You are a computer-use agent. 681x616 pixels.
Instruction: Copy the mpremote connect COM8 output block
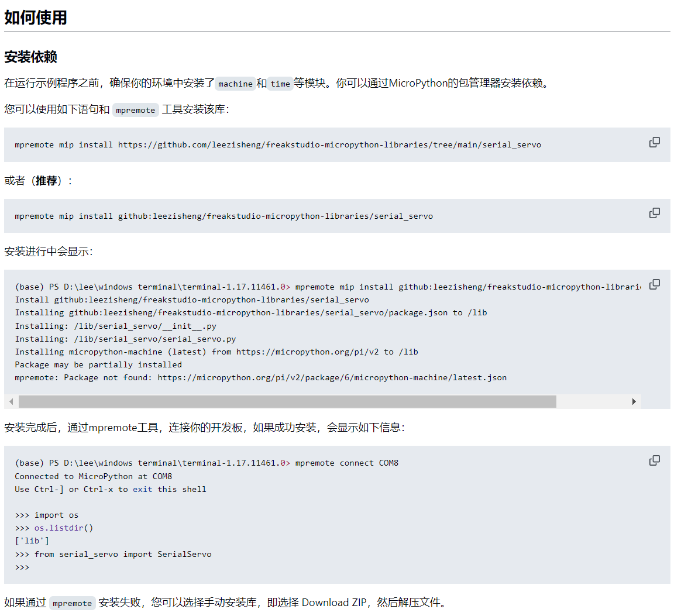click(x=654, y=460)
